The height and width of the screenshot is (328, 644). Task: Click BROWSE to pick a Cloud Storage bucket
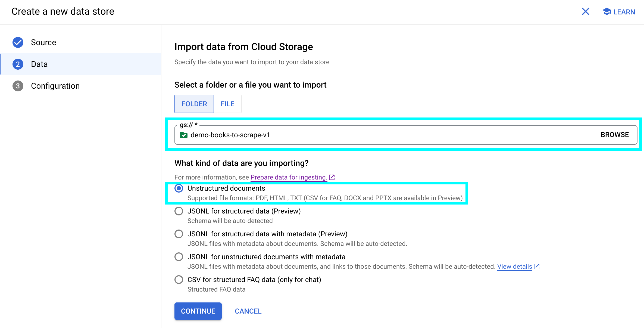pyautogui.click(x=615, y=135)
